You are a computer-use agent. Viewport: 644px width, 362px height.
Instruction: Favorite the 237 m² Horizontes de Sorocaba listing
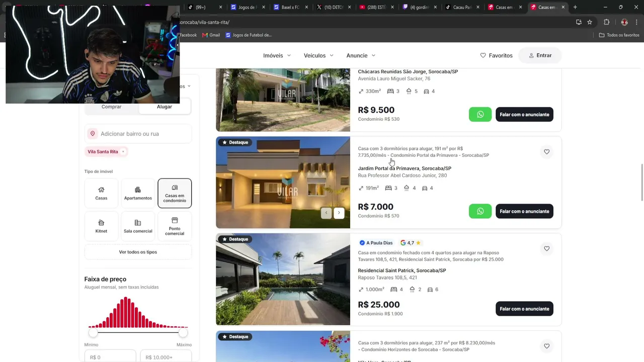(546, 346)
